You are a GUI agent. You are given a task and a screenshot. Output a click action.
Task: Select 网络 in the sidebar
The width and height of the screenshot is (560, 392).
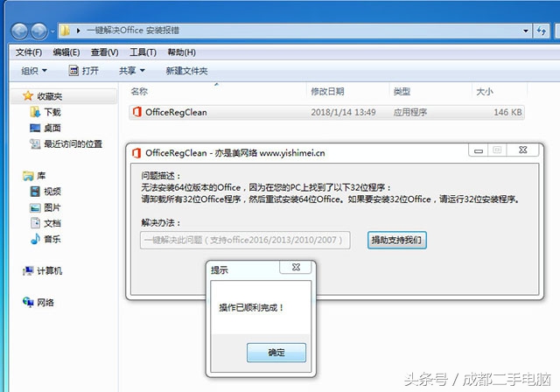point(45,303)
